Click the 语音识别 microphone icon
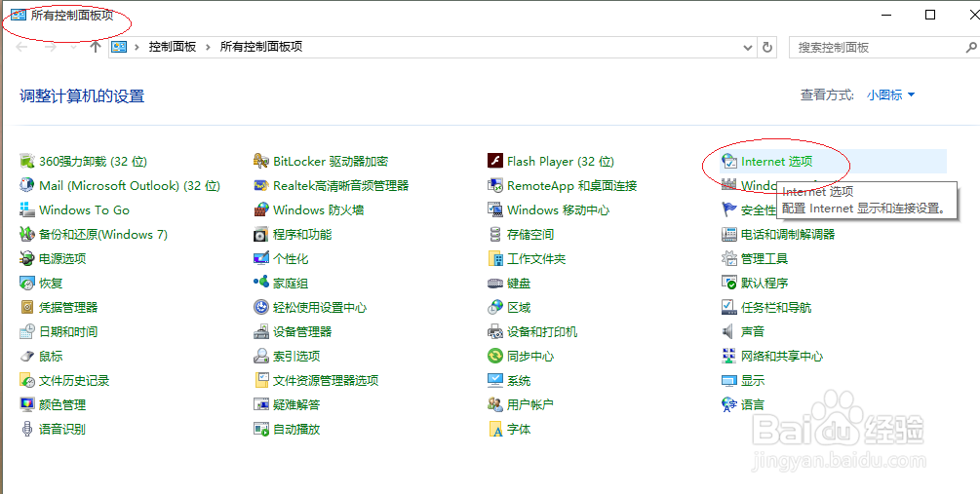Viewport: 980px width, 494px height. point(27,429)
